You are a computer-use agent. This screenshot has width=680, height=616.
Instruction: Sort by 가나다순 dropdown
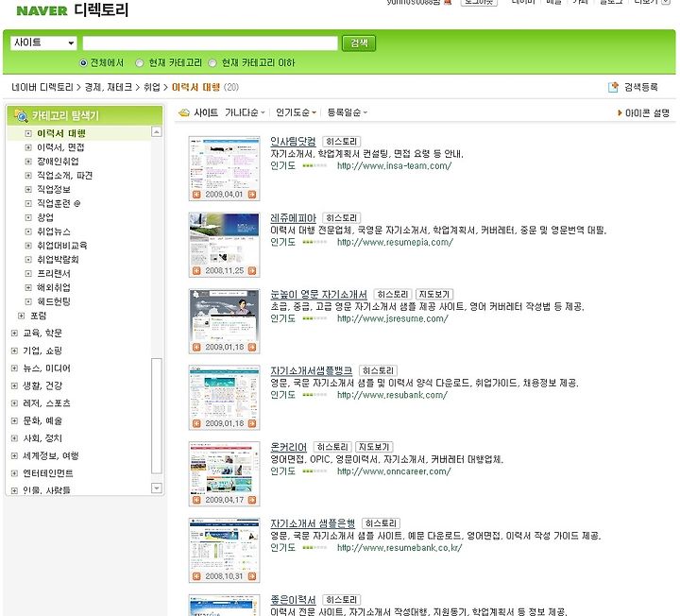coord(245,112)
